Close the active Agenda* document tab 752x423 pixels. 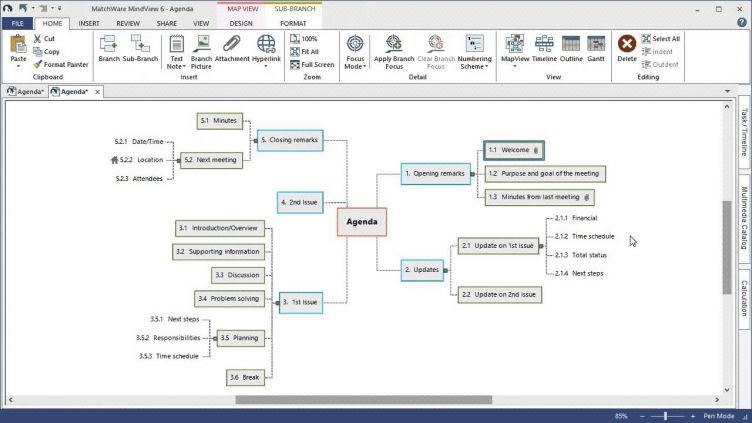click(97, 92)
